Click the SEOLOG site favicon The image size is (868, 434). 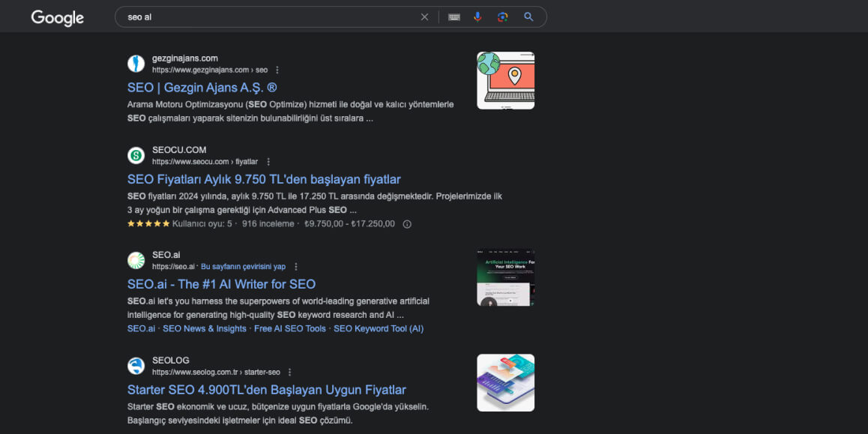tap(136, 366)
